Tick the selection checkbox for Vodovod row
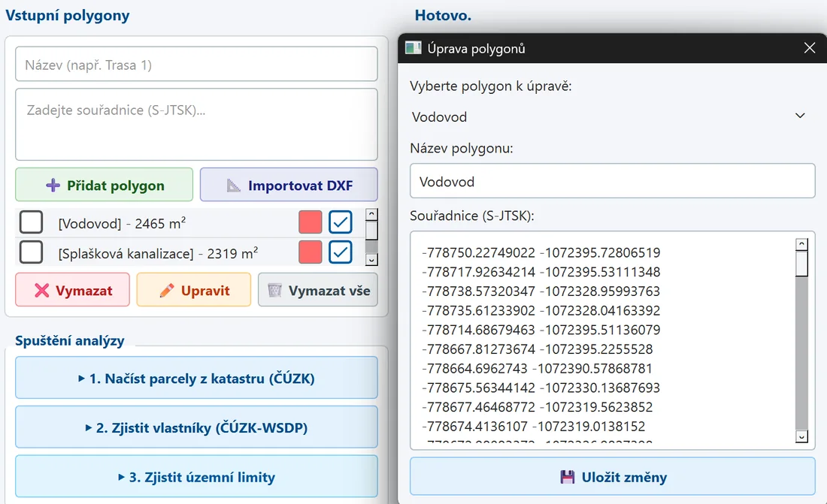 pyautogui.click(x=31, y=222)
